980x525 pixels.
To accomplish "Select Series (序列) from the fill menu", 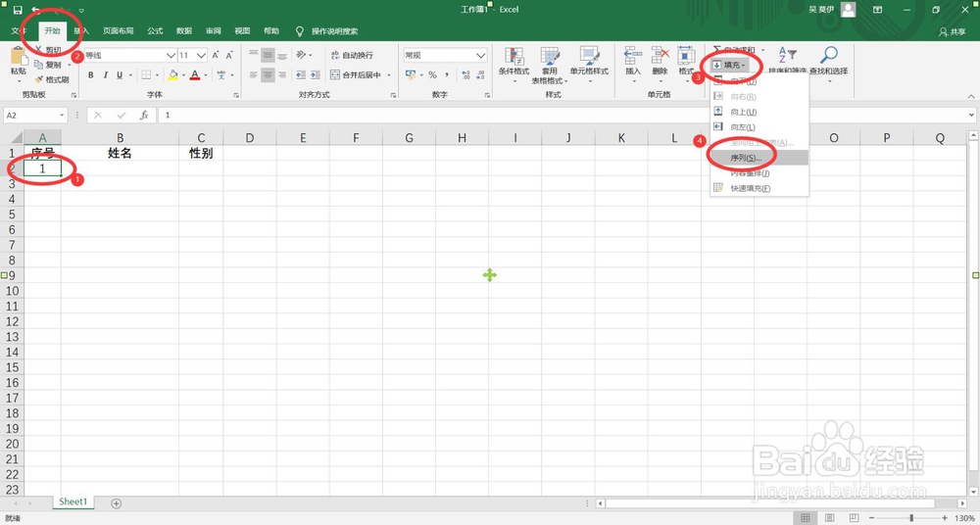I will (x=759, y=158).
